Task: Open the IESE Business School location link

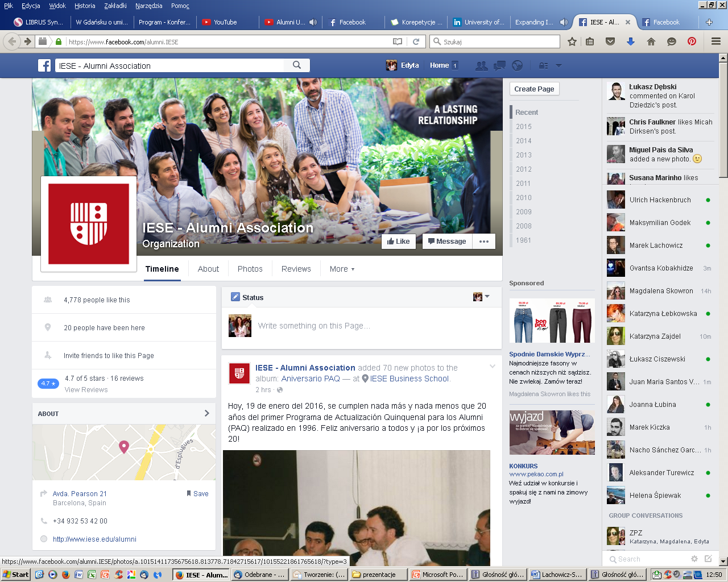Action: pos(409,379)
